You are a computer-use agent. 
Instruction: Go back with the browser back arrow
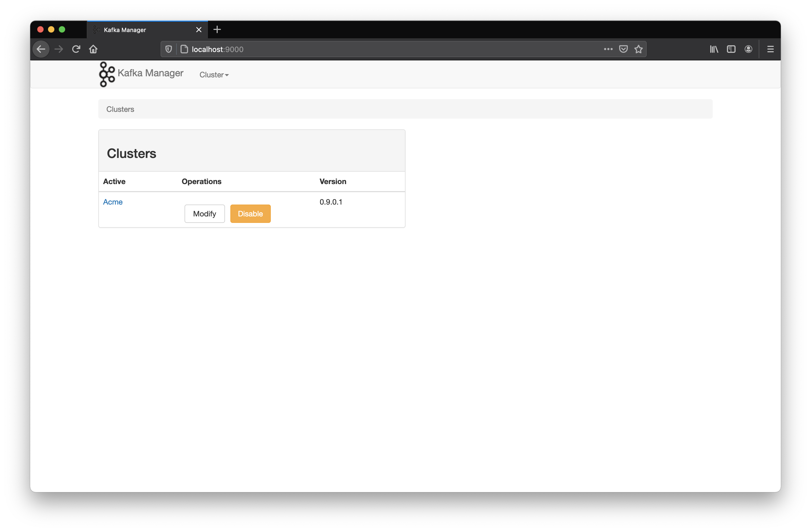pos(41,49)
